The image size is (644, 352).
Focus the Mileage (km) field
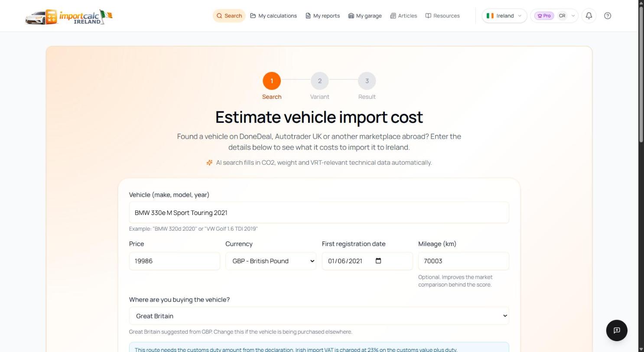[463, 261]
